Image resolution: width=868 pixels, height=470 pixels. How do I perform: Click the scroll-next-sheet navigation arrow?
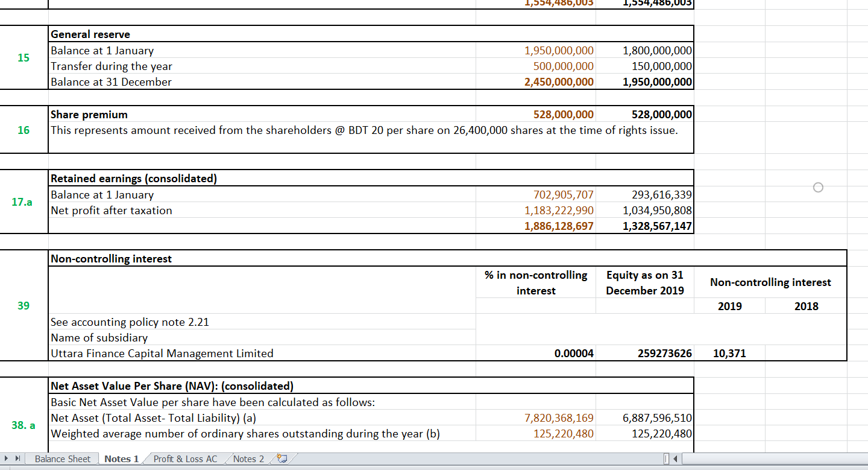pos(5,459)
